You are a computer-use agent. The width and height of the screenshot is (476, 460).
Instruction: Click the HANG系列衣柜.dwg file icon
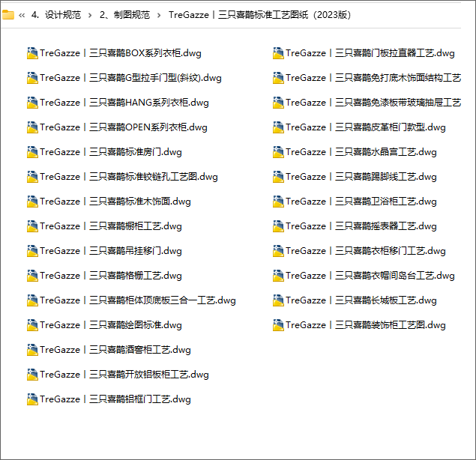32,103
